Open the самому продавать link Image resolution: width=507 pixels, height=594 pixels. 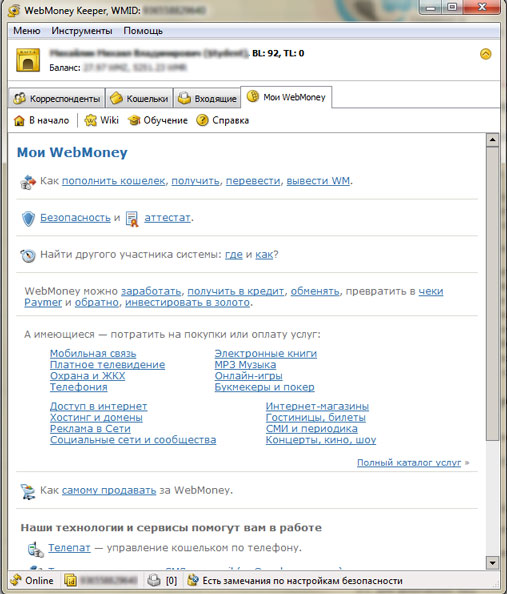(x=109, y=490)
